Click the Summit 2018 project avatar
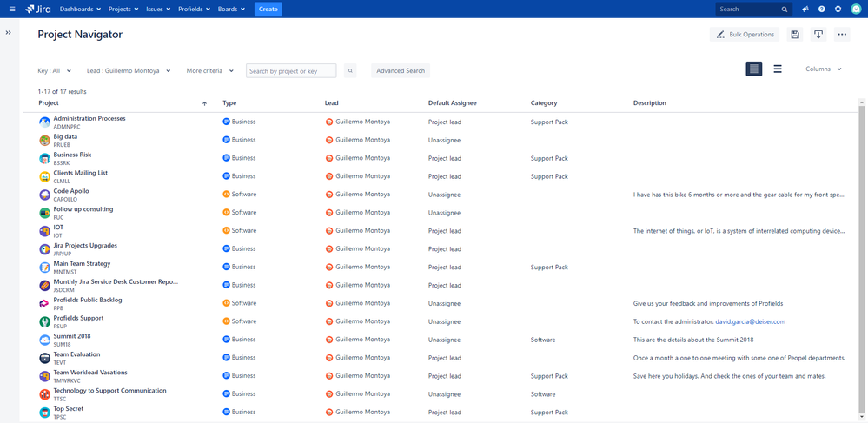The height and width of the screenshot is (423, 868). (x=45, y=340)
